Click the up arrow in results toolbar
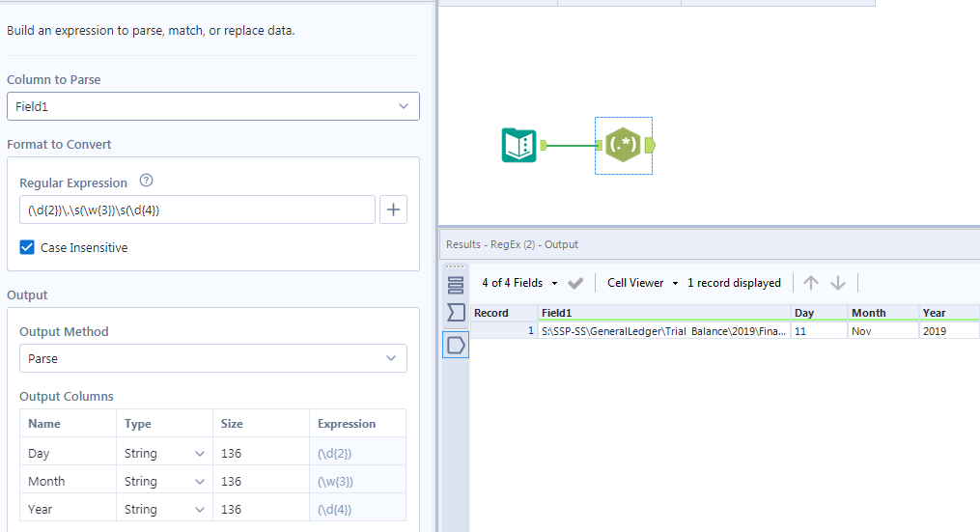This screenshot has width=980, height=532. 811,283
